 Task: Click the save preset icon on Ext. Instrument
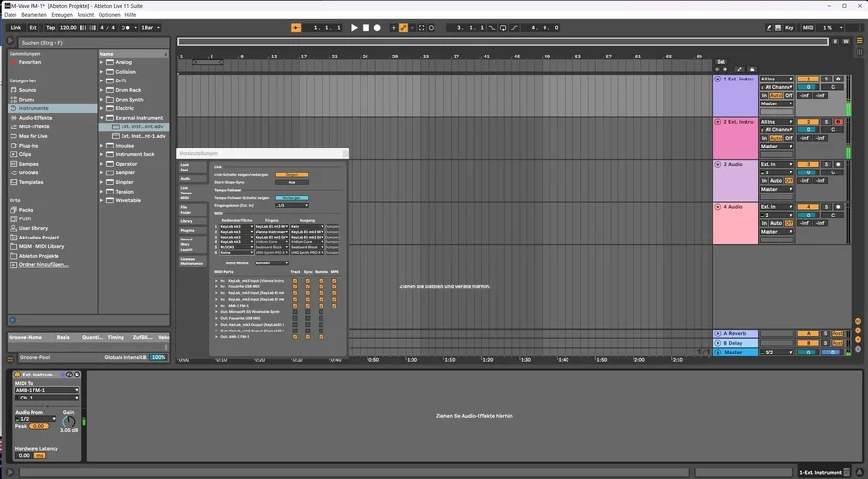(x=77, y=375)
